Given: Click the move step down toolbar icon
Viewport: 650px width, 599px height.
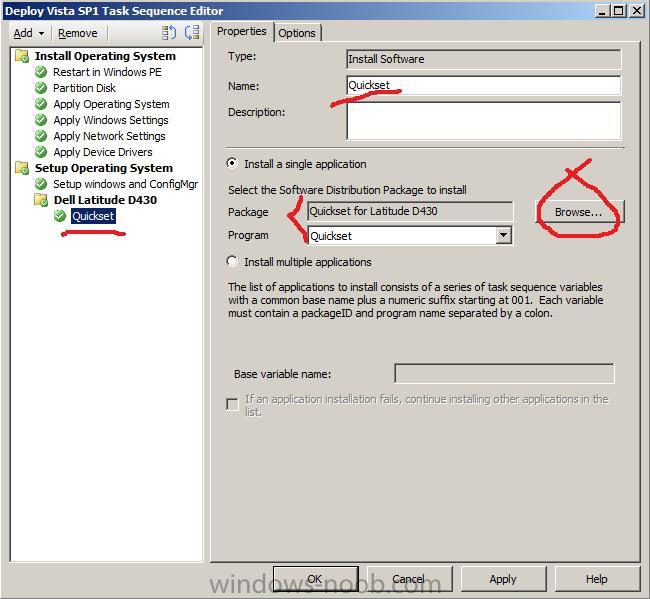Looking at the screenshot, I should pyautogui.click(x=192, y=33).
